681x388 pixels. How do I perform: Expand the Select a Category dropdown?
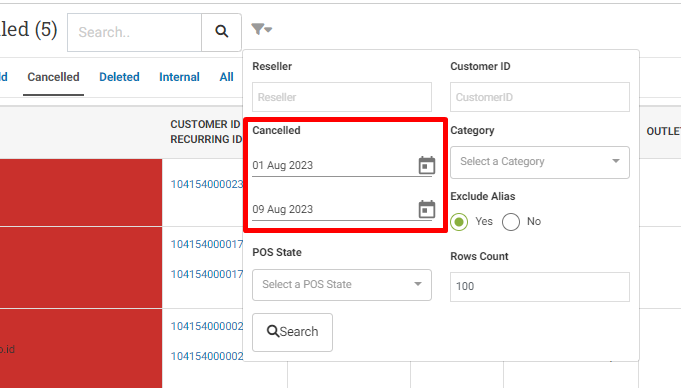click(540, 162)
